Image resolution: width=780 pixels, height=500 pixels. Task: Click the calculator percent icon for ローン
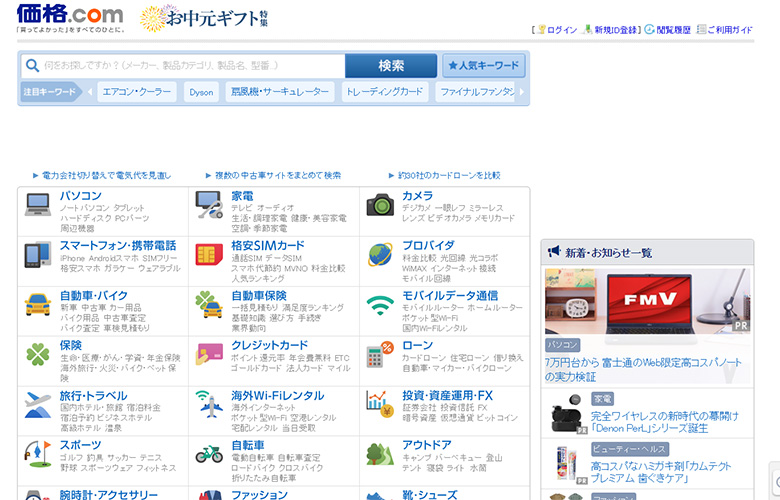point(380,354)
